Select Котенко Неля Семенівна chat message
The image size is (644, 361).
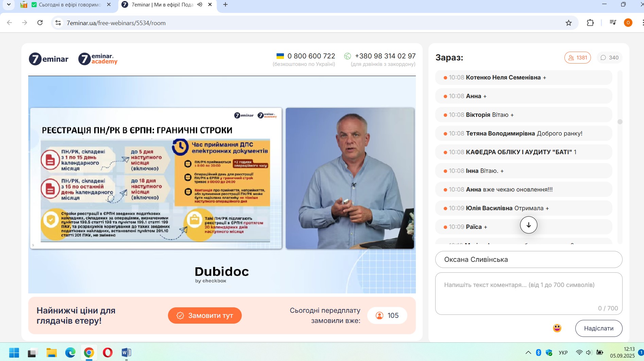click(524, 77)
